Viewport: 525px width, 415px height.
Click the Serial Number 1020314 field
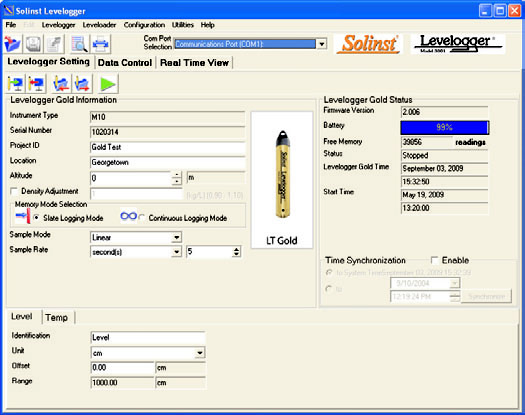coord(167,132)
